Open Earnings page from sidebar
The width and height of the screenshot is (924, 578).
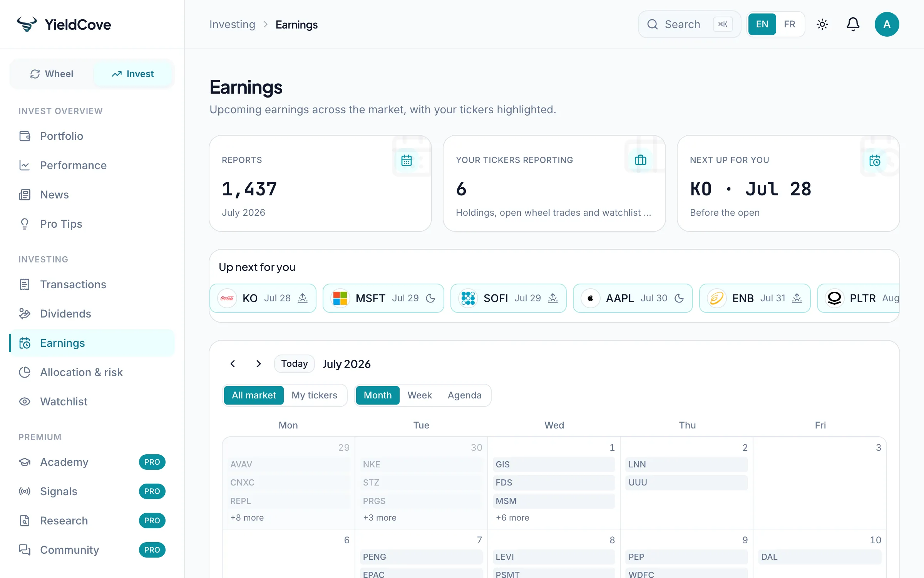[92, 343]
